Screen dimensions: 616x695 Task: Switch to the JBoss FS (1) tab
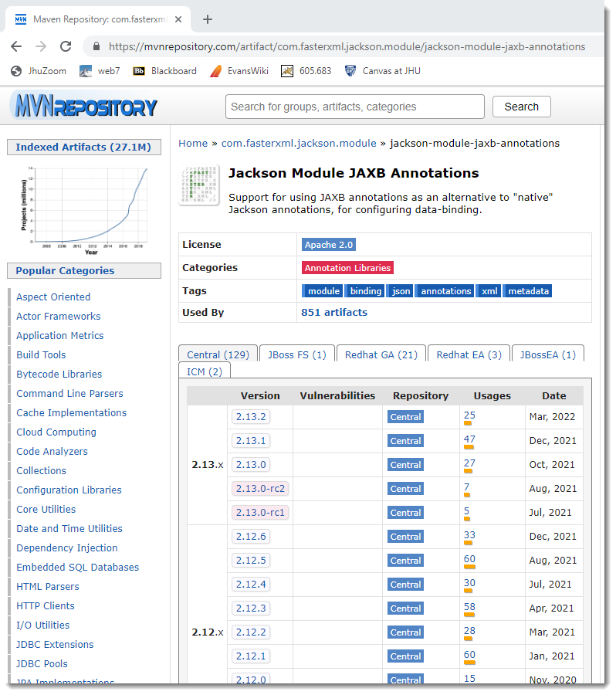[x=297, y=354]
